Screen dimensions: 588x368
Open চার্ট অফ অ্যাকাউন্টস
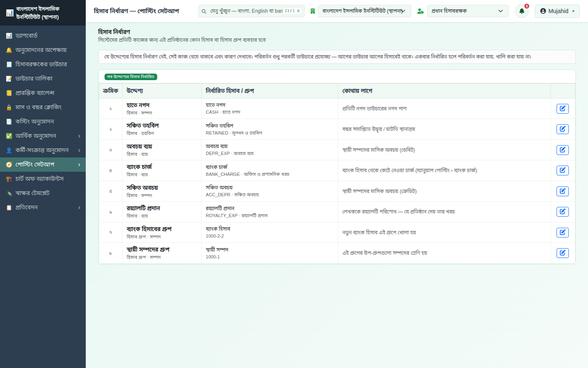click(43, 179)
